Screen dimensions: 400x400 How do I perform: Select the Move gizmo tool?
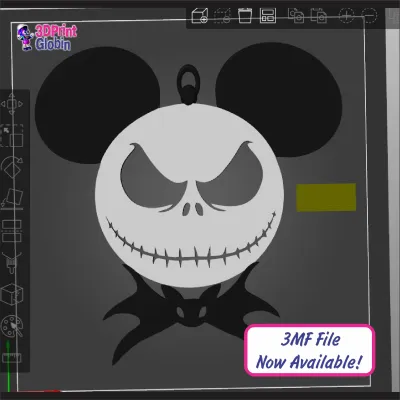(x=12, y=104)
